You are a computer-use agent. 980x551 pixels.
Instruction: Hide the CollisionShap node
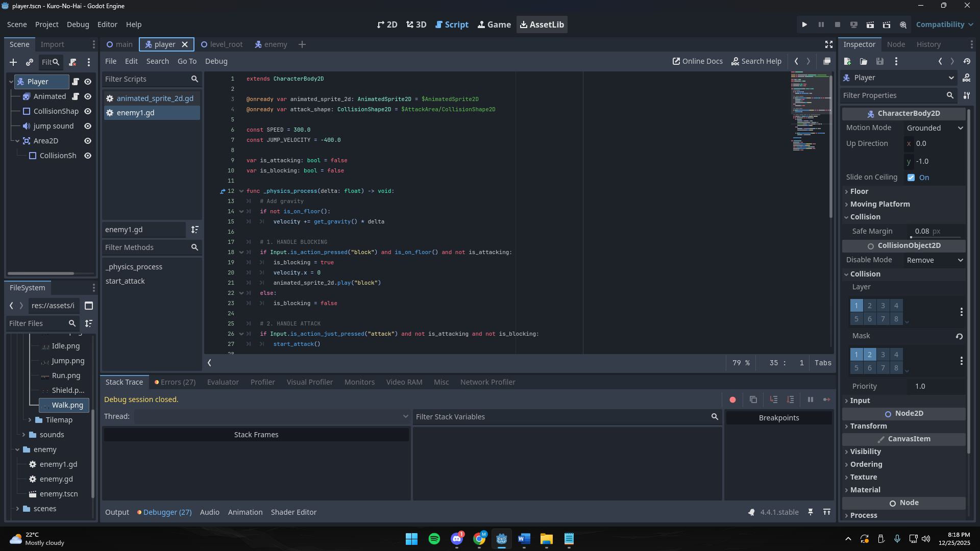pos(88,111)
